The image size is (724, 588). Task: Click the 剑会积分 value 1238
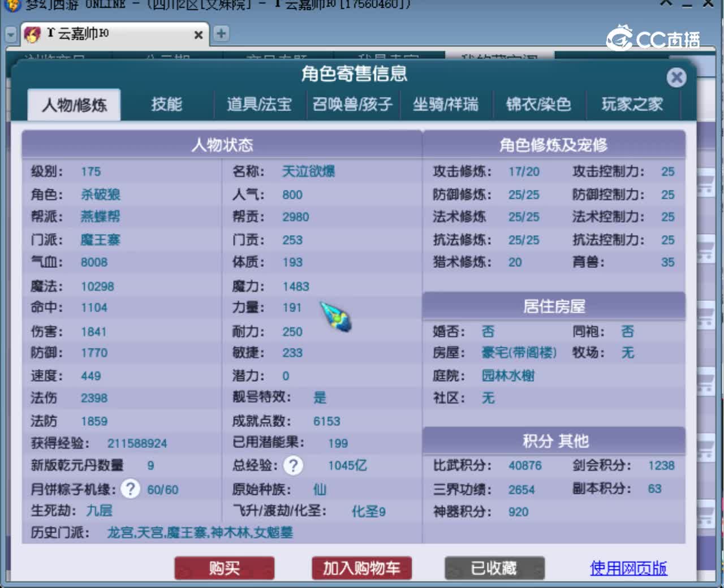click(661, 466)
